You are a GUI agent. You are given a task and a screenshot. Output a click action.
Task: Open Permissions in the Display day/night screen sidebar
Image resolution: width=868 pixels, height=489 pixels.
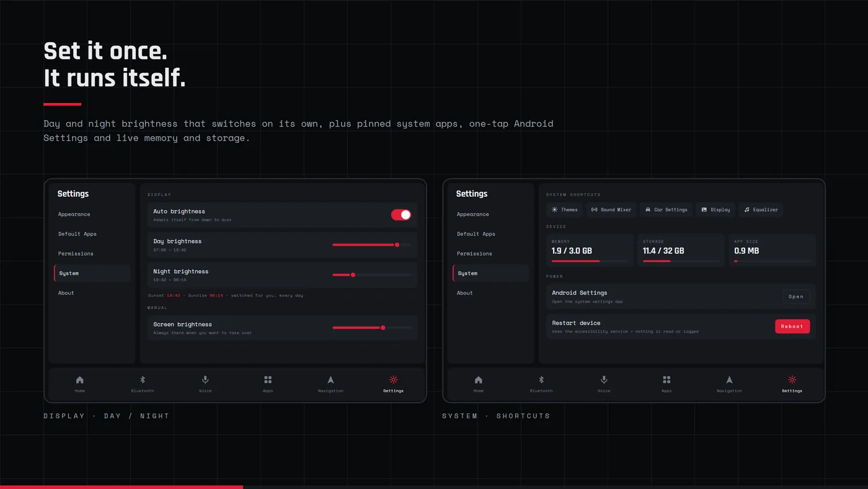tap(92, 253)
